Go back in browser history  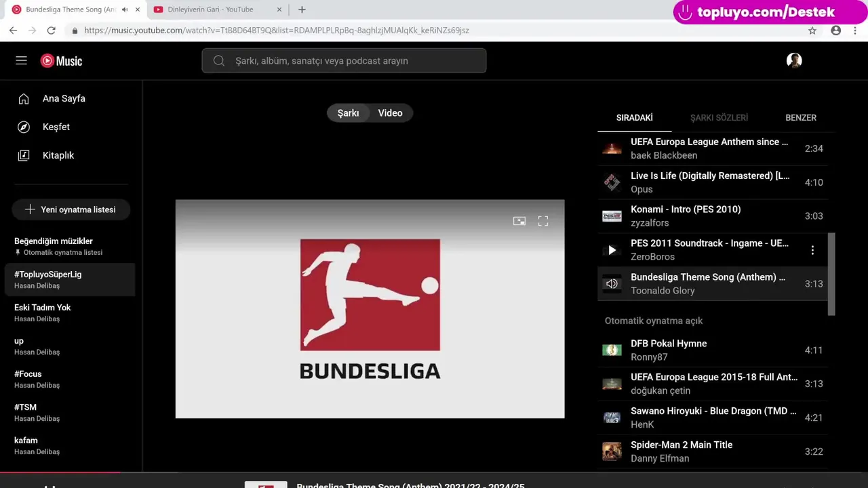pos(13,30)
